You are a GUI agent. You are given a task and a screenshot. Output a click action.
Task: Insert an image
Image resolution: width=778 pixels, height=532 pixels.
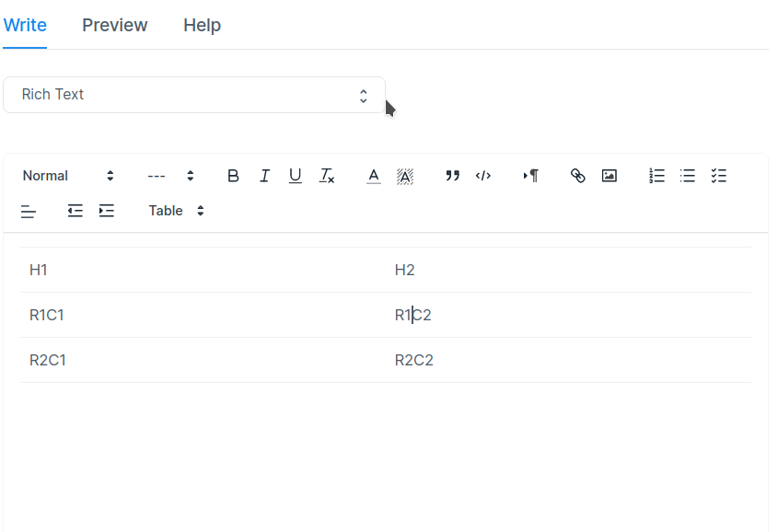[609, 176]
